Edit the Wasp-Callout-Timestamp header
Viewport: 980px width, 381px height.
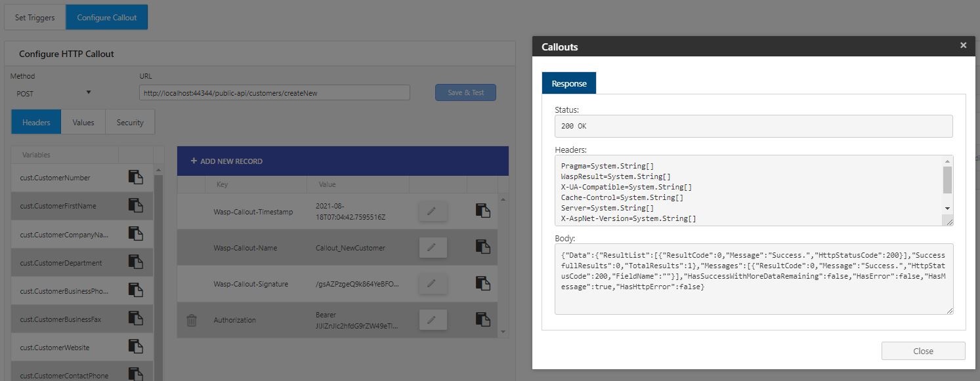coord(432,211)
